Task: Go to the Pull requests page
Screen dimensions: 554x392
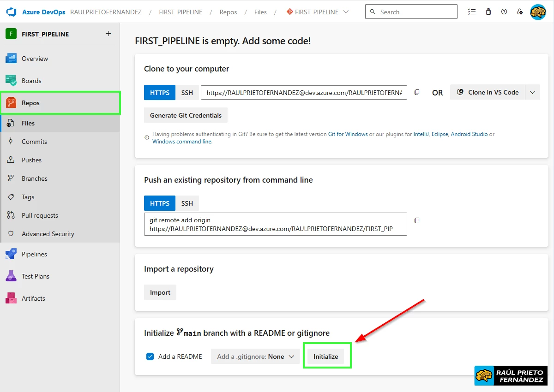Action: (40, 215)
